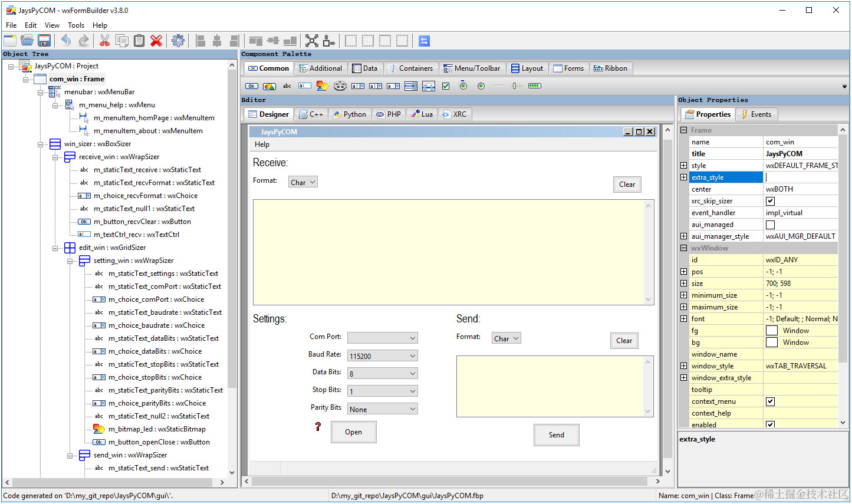This screenshot has width=852, height=504.
Task: Click the Cut scissors icon
Action: click(105, 41)
